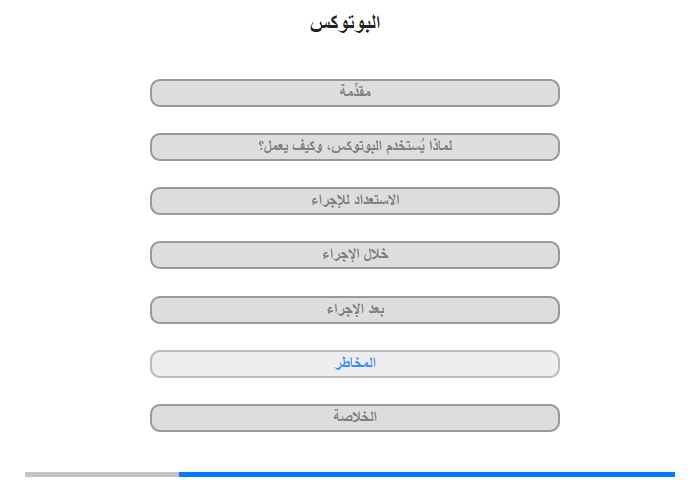
Task: Open الاستعداد للإجراء section
Action: pyautogui.click(x=354, y=201)
